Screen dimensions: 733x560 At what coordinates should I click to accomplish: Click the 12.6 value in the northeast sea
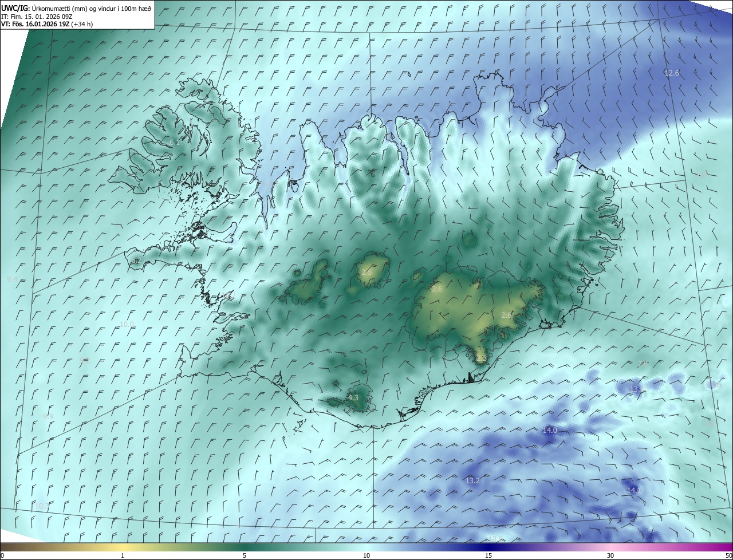(x=672, y=73)
